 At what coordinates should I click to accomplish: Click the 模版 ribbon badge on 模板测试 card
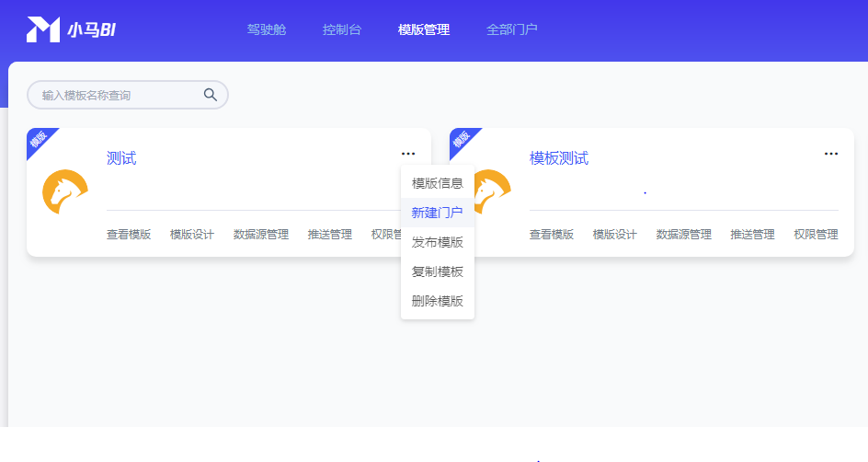coord(462,140)
